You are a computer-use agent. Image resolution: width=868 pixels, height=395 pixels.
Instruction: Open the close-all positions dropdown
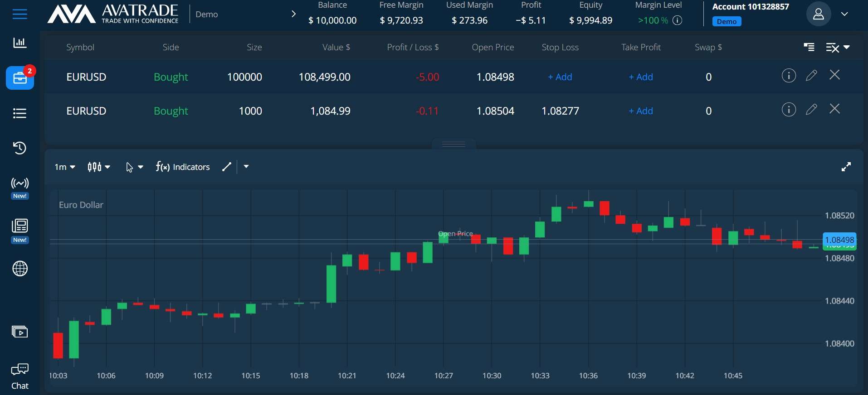tap(838, 48)
